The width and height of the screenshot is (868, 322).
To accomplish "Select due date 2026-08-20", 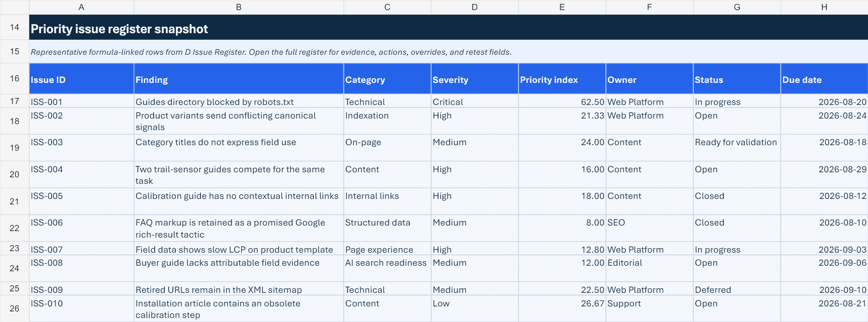I will 824,101.
